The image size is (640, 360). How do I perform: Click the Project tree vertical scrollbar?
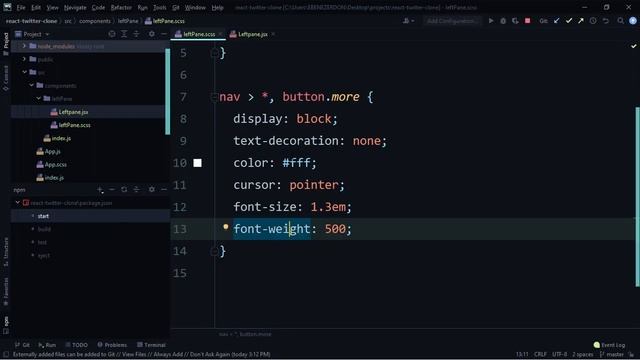click(167, 91)
